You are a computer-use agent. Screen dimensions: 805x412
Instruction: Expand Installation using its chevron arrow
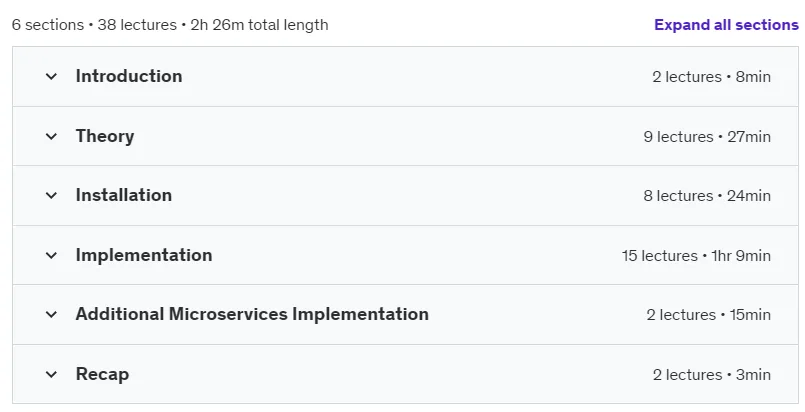[51, 195]
